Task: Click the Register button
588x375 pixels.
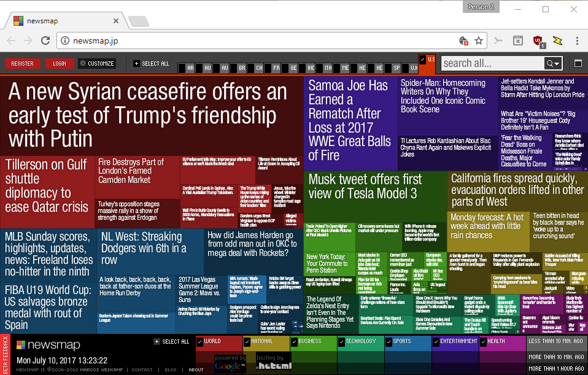Action: coord(22,64)
